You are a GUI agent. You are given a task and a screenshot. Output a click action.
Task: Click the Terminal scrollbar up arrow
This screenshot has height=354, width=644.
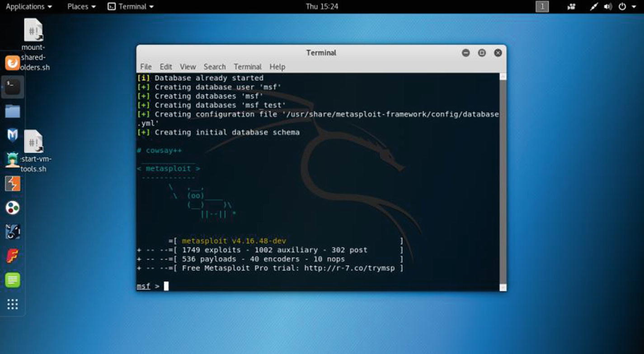pos(503,77)
